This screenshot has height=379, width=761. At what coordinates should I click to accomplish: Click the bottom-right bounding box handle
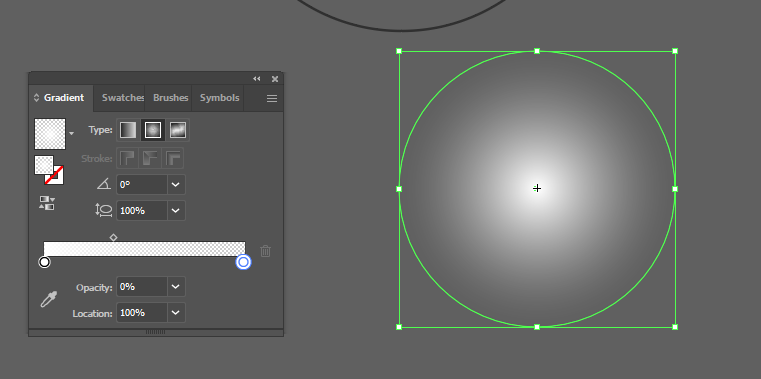coord(675,327)
